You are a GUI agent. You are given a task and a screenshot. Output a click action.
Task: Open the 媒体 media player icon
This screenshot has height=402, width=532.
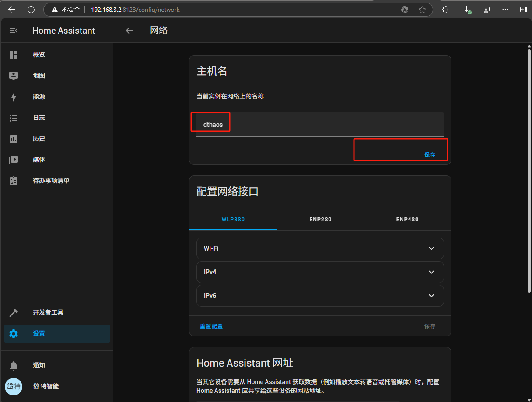[14, 160]
